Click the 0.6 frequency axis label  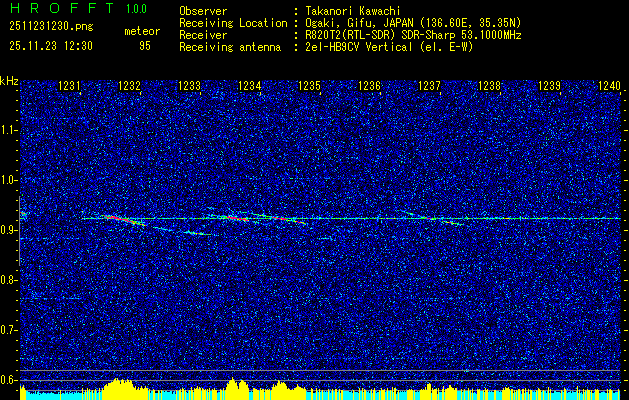point(7,380)
